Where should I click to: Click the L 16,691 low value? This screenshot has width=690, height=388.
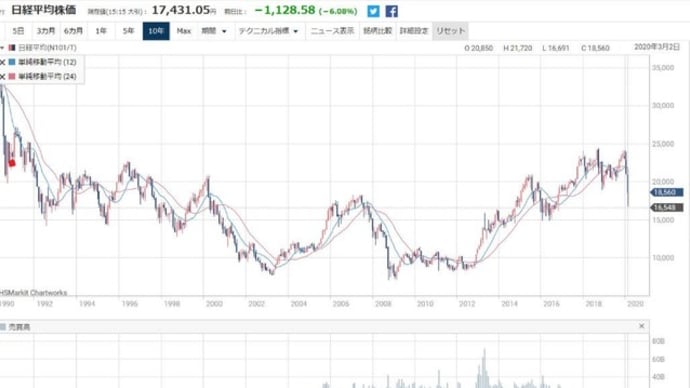(x=556, y=48)
